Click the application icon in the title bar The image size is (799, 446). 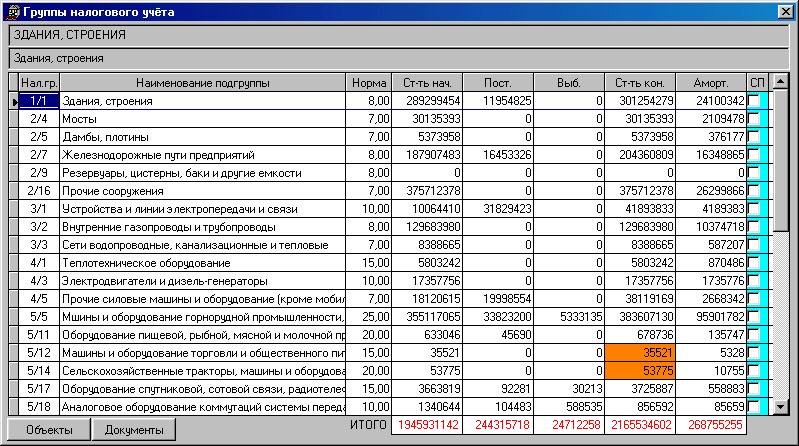[x=13, y=12]
